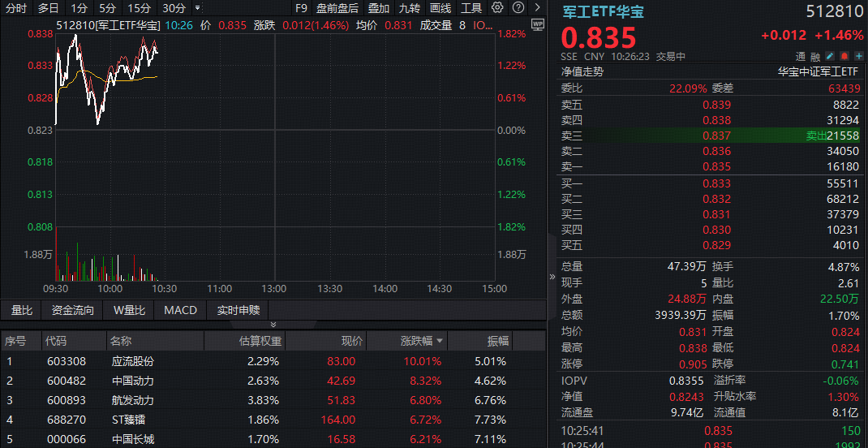This screenshot has width=868, height=448.
Task: Sort the table by the 涨跌幅 column header
Action: (422, 341)
